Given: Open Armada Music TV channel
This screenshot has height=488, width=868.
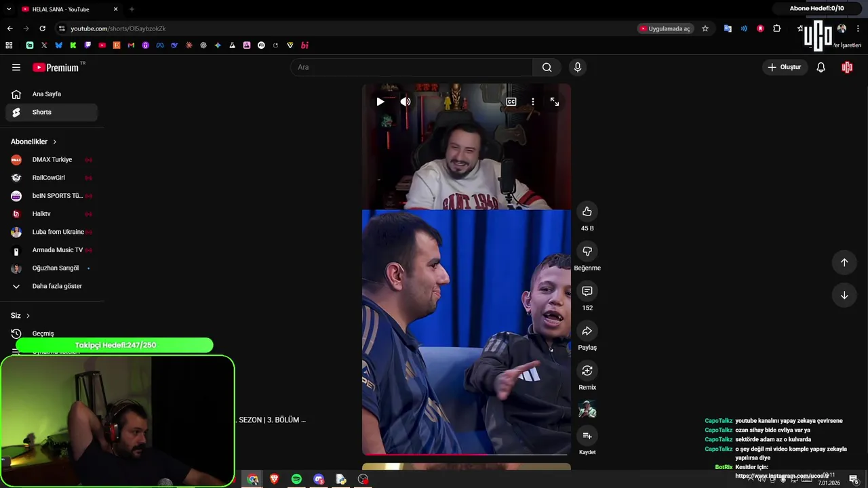Looking at the screenshot, I should (52, 250).
